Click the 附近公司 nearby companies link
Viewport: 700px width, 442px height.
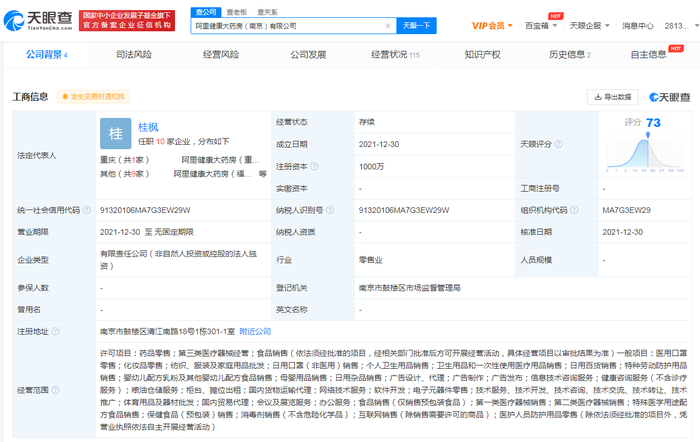255,331
